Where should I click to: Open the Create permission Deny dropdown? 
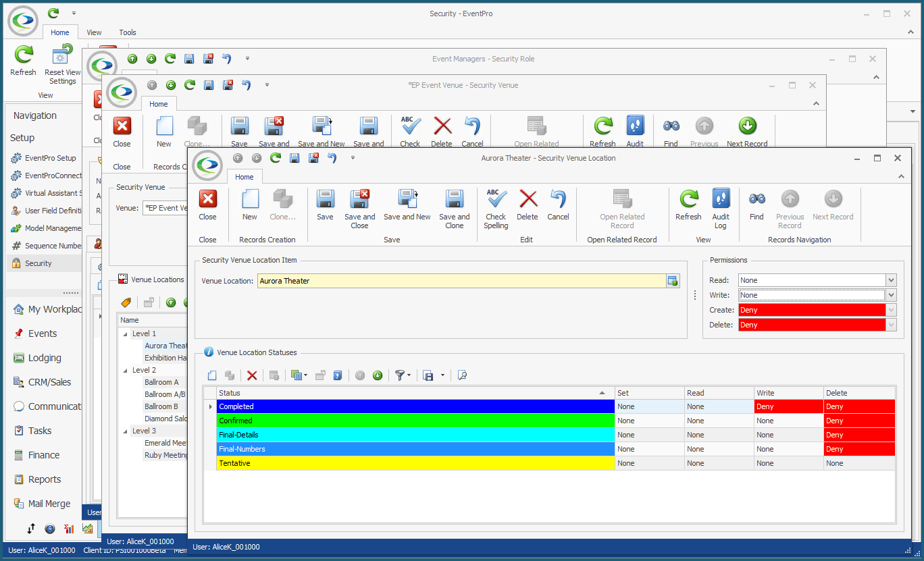click(892, 310)
